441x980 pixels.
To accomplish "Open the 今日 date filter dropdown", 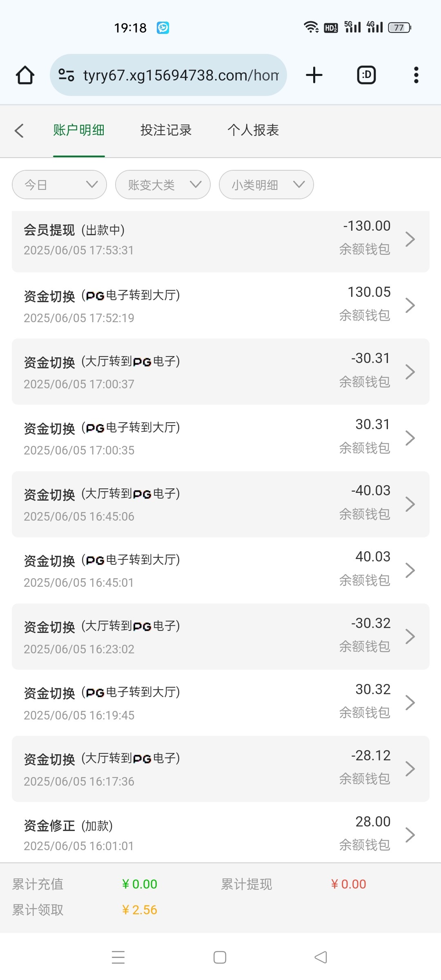I will tap(60, 185).
